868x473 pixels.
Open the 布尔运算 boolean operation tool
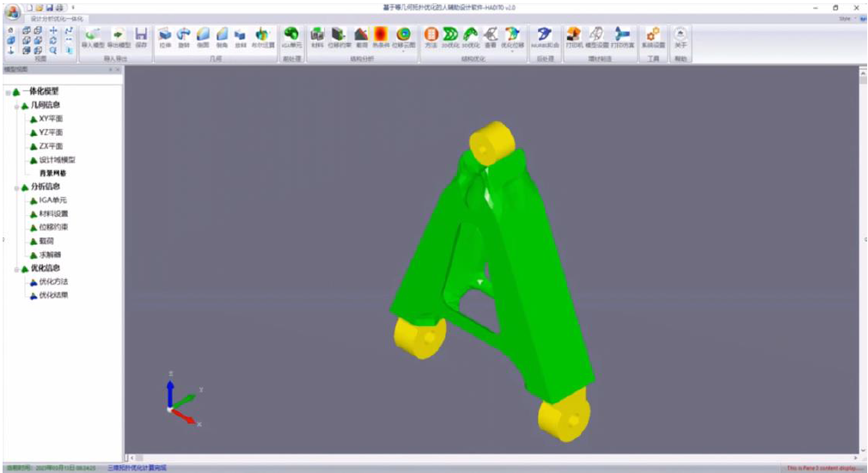pos(262,37)
